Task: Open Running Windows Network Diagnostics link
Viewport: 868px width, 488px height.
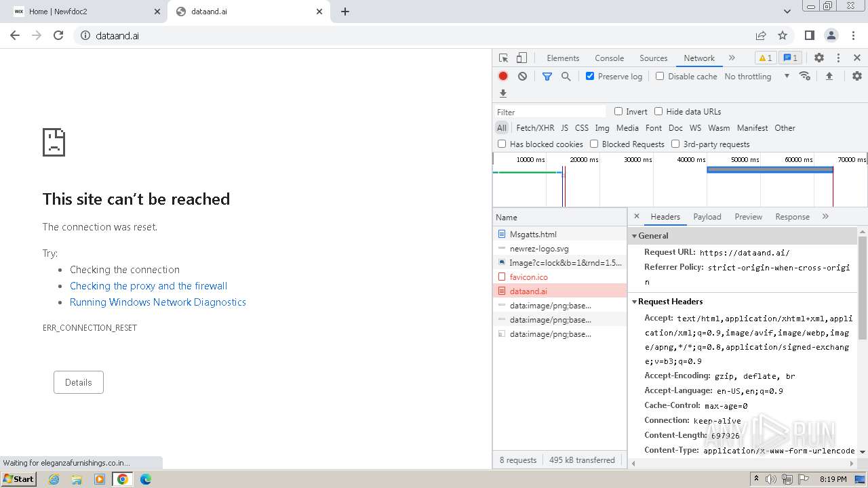Action: [x=158, y=302]
